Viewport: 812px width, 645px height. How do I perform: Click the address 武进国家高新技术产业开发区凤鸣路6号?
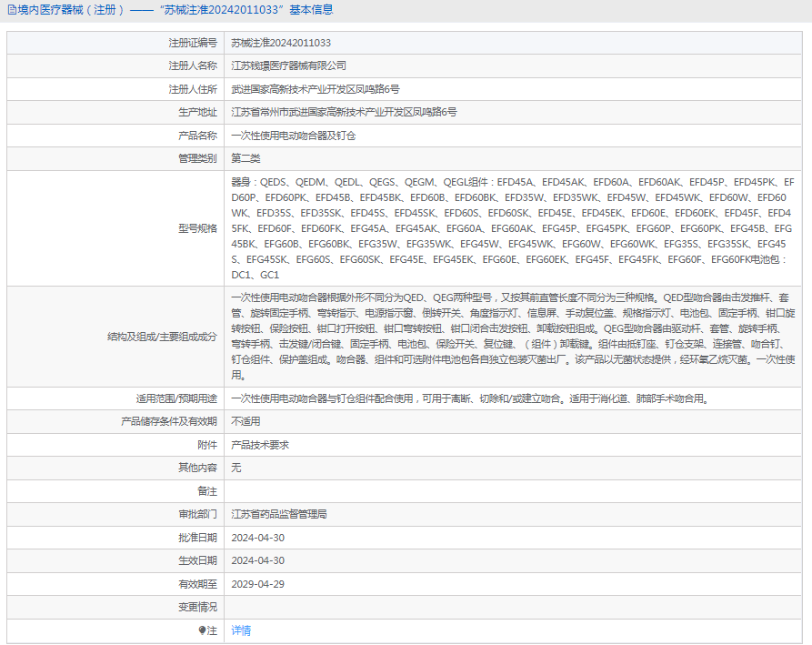tap(316, 89)
